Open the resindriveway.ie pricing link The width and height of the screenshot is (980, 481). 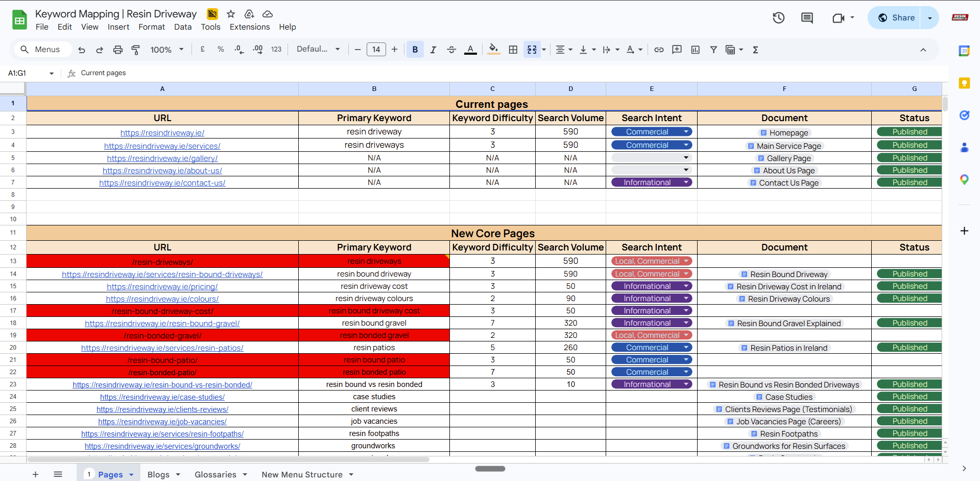pos(162,286)
